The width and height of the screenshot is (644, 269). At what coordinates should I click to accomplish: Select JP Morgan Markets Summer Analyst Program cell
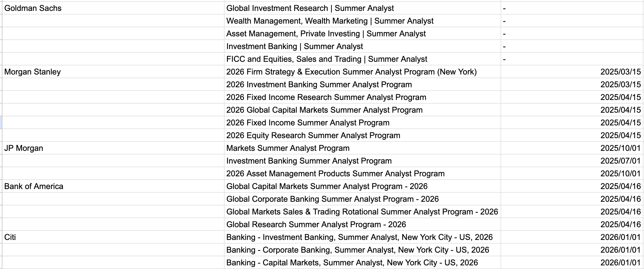(287, 148)
